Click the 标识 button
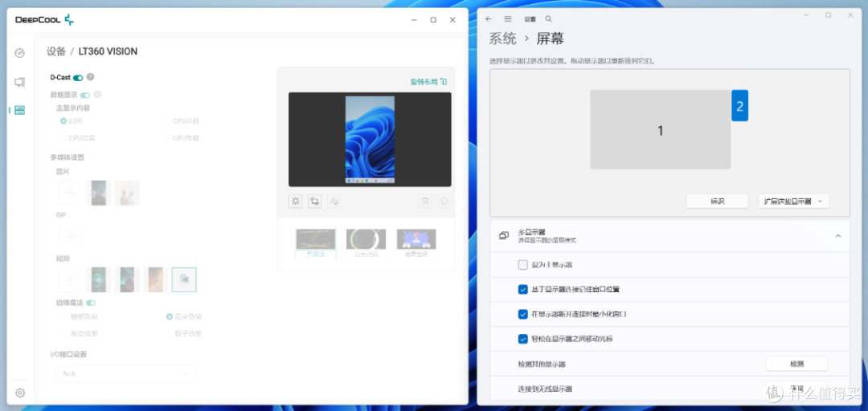 [718, 201]
